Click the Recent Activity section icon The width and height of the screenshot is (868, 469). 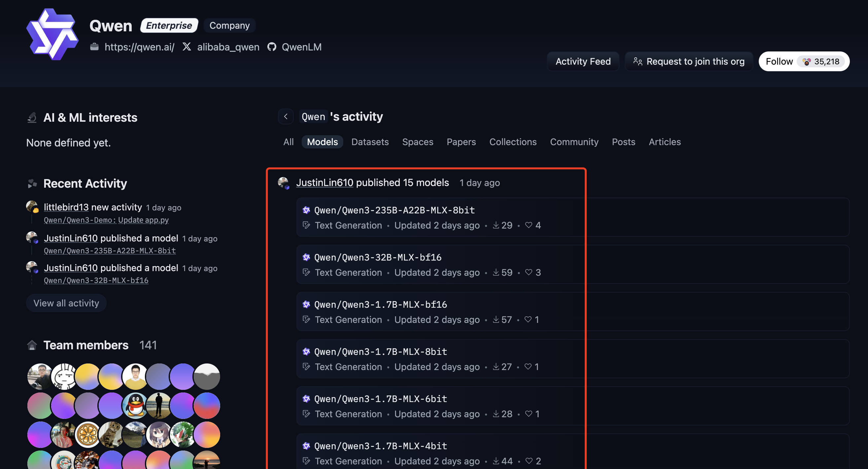[32, 183]
